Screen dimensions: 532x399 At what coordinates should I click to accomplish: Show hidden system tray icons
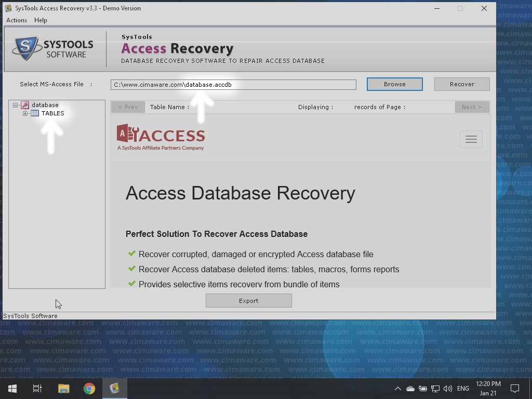tap(397, 389)
